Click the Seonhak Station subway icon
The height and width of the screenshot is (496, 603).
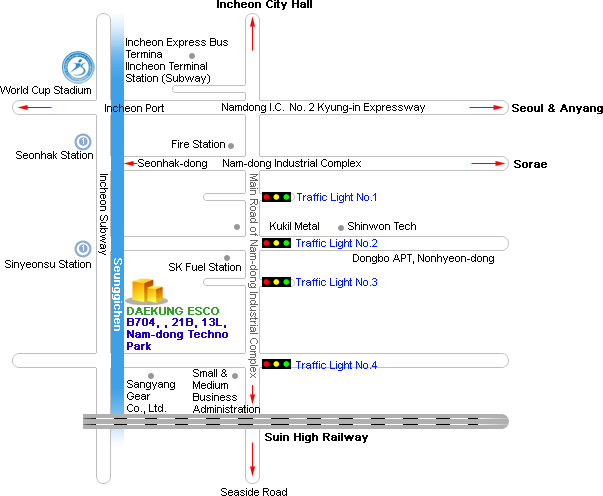click(x=83, y=141)
